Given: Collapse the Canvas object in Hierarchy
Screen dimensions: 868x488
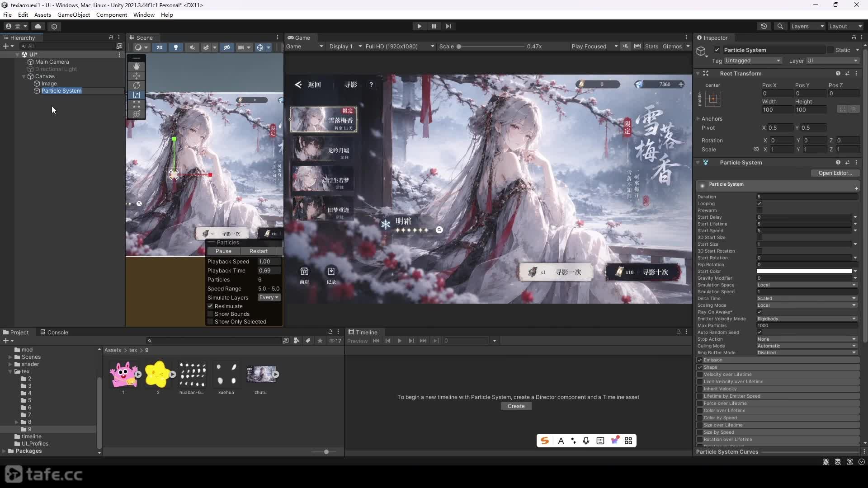Looking at the screenshot, I should tap(24, 76).
